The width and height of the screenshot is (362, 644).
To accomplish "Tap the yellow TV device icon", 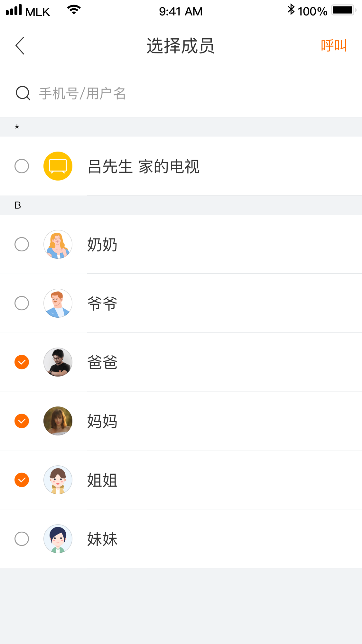I will [58, 166].
